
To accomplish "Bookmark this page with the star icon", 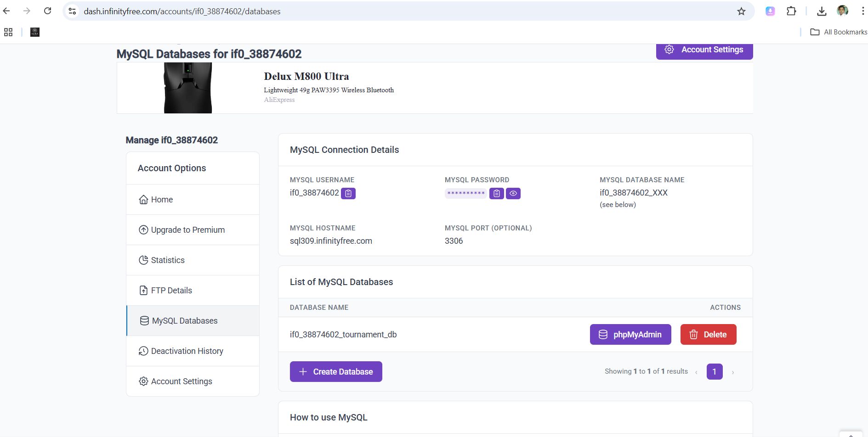I will (x=741, y=11).
